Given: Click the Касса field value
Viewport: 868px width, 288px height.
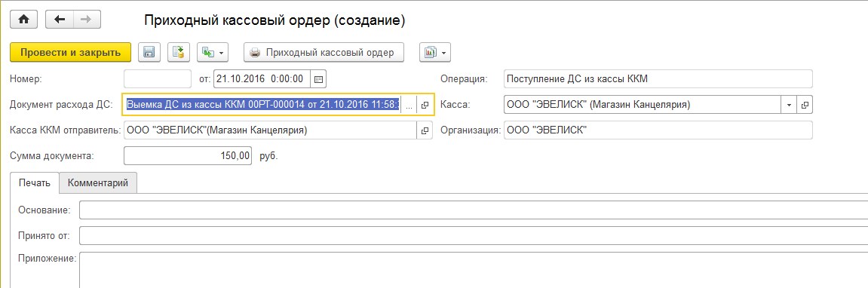Looking at the screenshot, I should click(643, 105).
